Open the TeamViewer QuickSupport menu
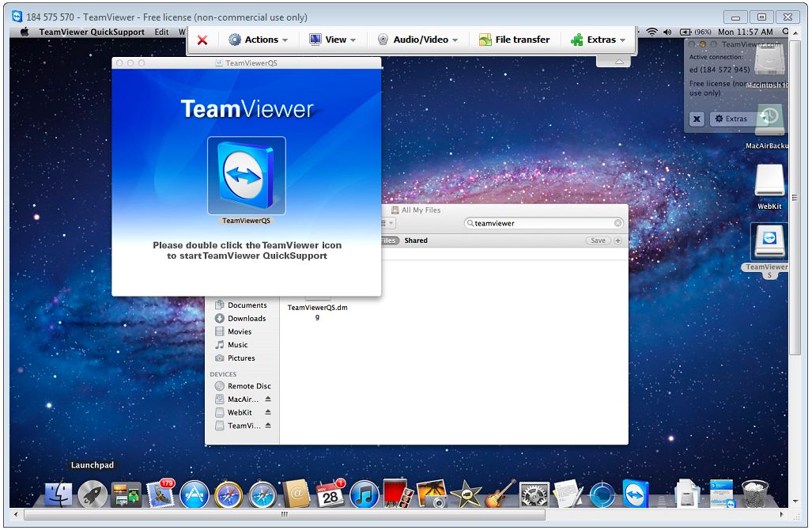 (92, 32)
